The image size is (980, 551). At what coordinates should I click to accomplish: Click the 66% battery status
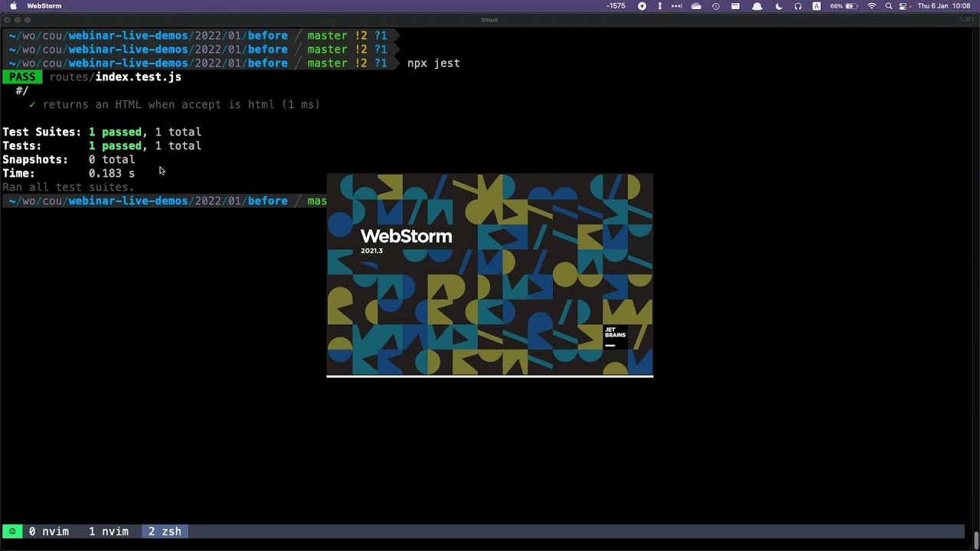(x=843, y=6)
